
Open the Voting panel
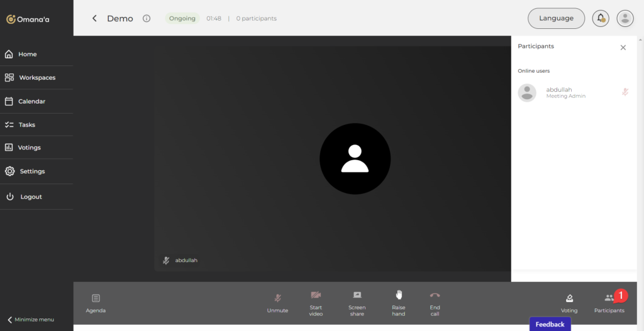coord(569,303)
